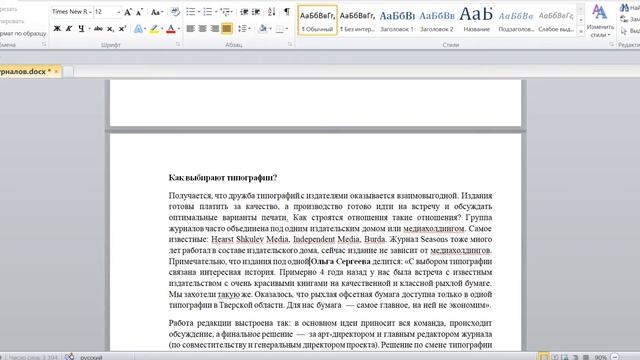The width and height of the screenshot is (640, 360).
Task: Click русский language indicator in status bar
Action: pyautogui.click(x=91, y=357)
